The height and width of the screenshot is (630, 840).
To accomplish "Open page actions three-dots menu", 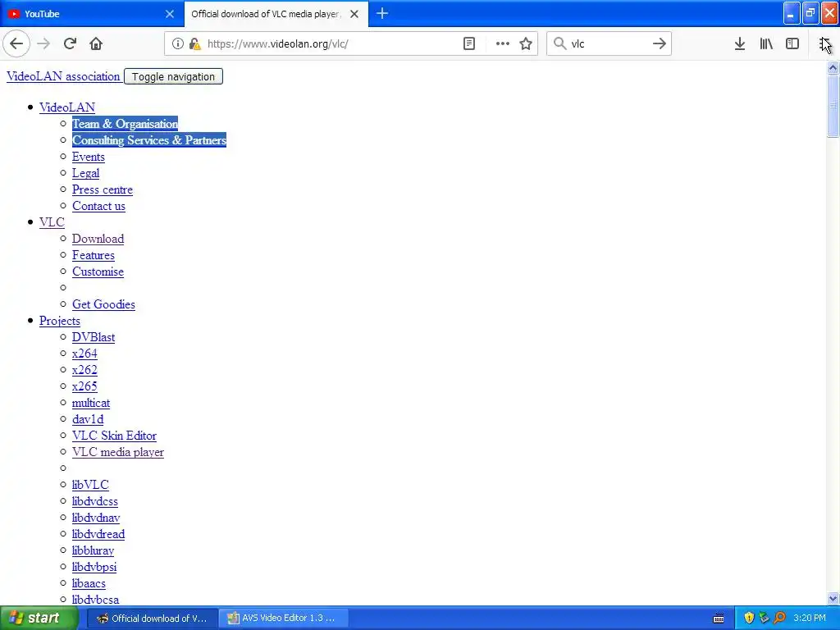I will tap(503, 43).
